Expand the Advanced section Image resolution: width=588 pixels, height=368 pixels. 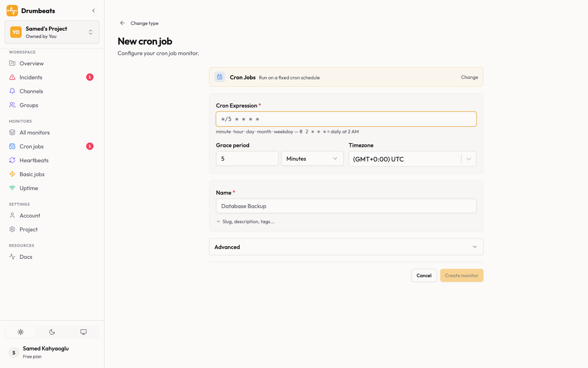(x=346, y=247)
